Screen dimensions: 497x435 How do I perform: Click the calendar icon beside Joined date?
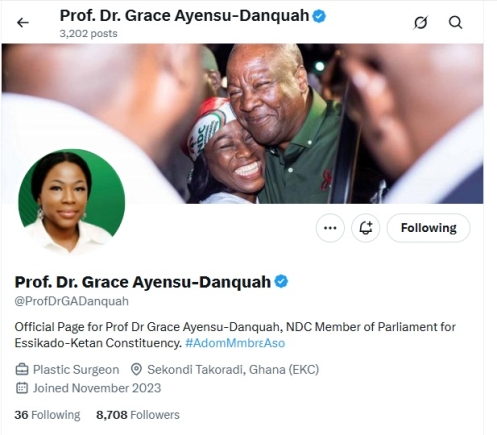point(22,388)
